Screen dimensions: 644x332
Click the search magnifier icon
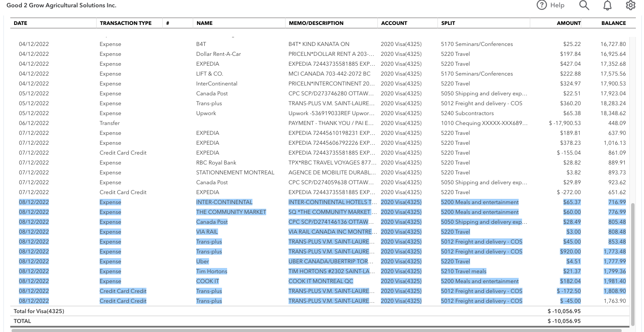584,5
